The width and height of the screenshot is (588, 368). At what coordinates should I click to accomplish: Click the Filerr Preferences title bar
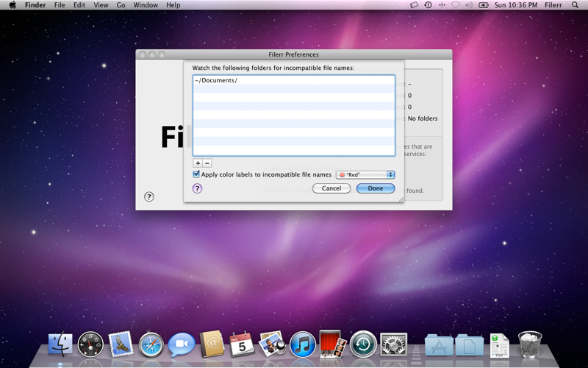pyautogui.click(x=293, y=54)
